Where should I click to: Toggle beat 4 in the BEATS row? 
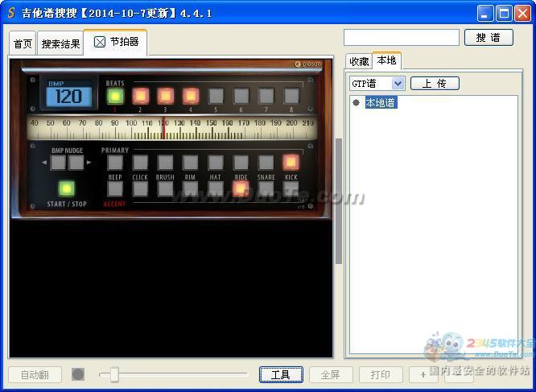pos(191,96)
